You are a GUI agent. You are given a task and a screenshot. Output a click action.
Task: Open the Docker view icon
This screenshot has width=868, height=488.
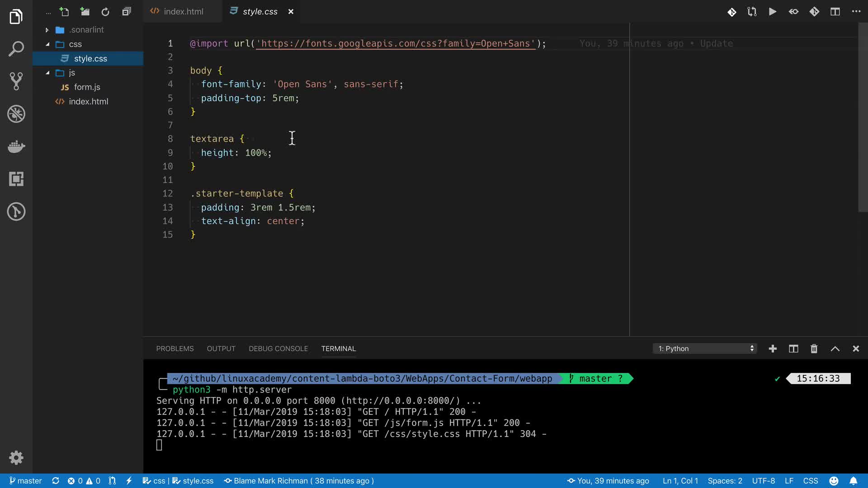[16, 146]
